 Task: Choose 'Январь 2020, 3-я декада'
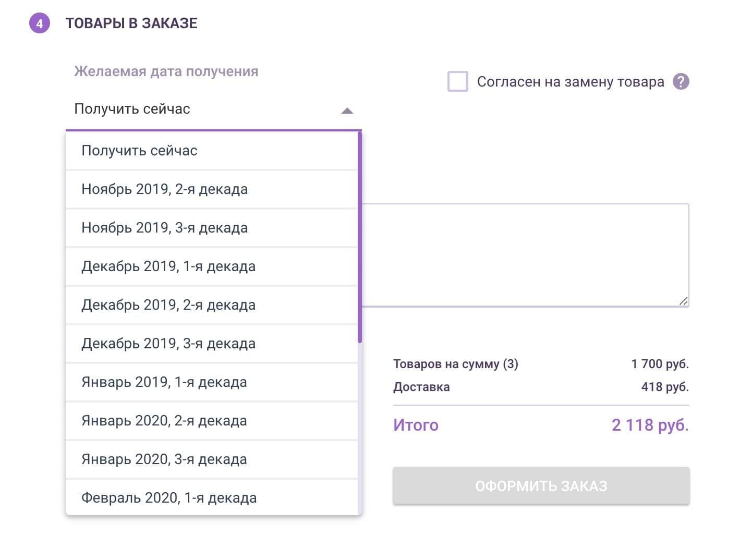(211, 459)
